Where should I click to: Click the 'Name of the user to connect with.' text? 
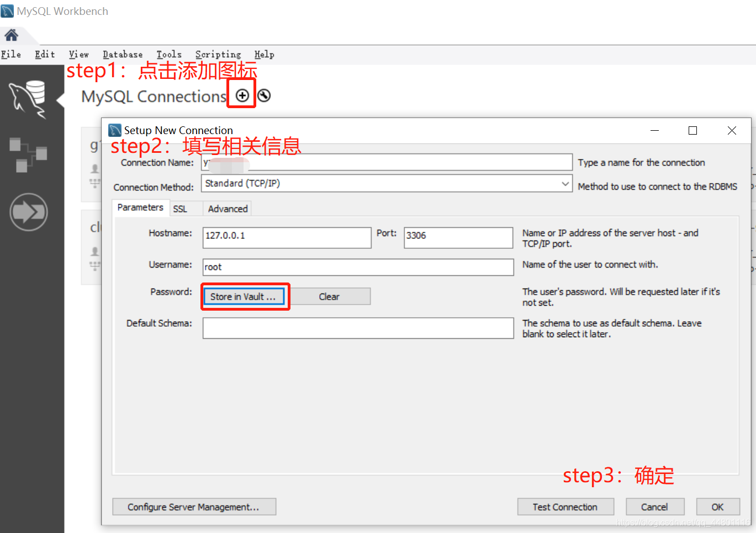[590, 264]
